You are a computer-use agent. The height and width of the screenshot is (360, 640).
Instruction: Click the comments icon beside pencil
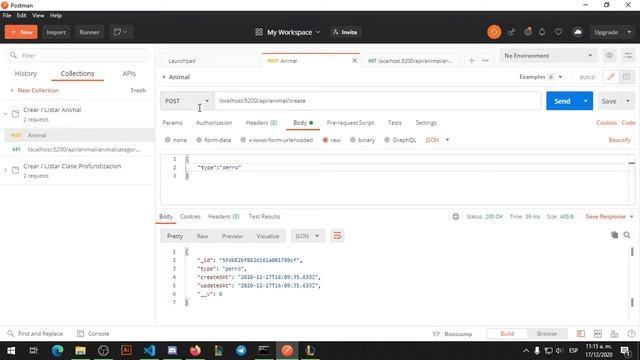click(x=626, y=77)
